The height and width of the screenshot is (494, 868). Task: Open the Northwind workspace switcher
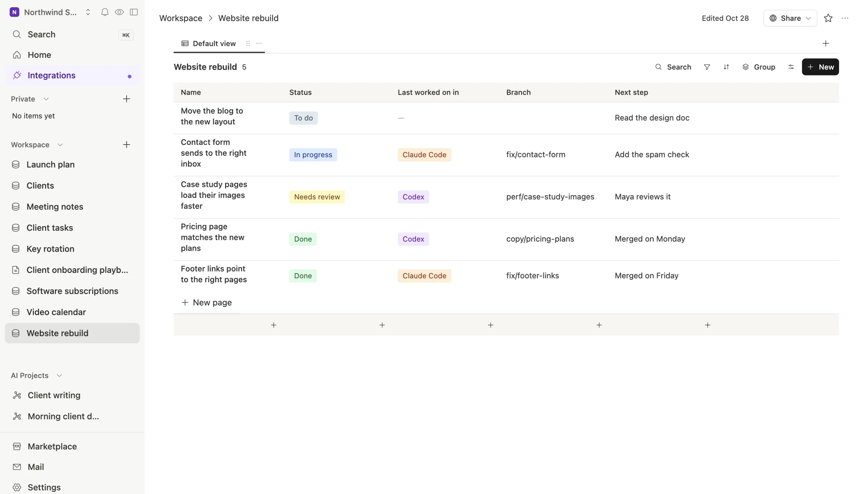click(50, 12)
